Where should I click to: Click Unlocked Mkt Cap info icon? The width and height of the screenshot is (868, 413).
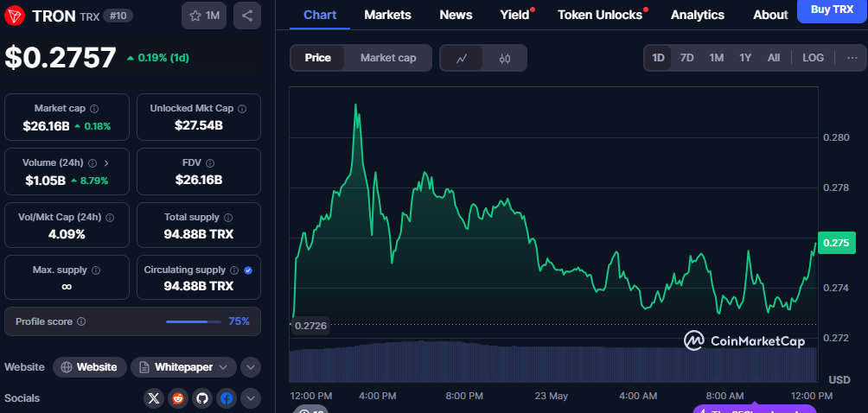pyautogui.click(x=242, y=108)
